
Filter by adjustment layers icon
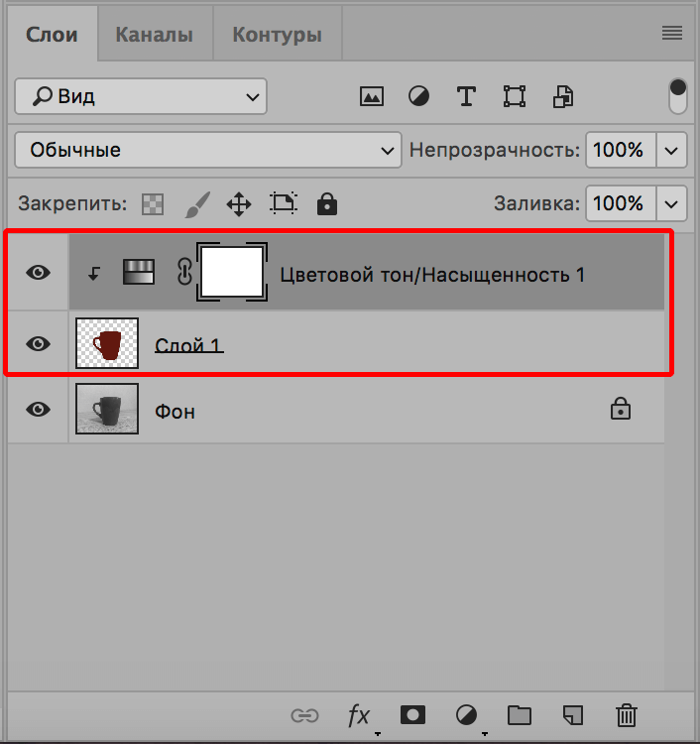pos(418,96)
